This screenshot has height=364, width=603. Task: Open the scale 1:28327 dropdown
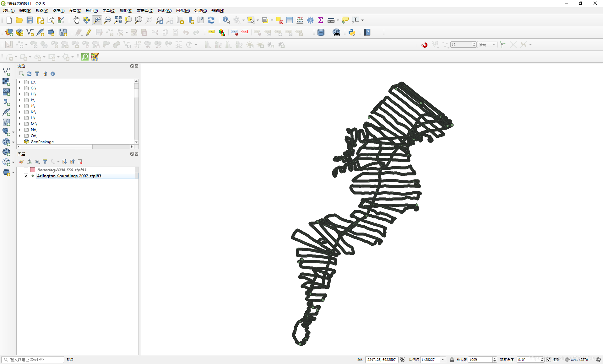pyautogui.click(x=443, y=360)
